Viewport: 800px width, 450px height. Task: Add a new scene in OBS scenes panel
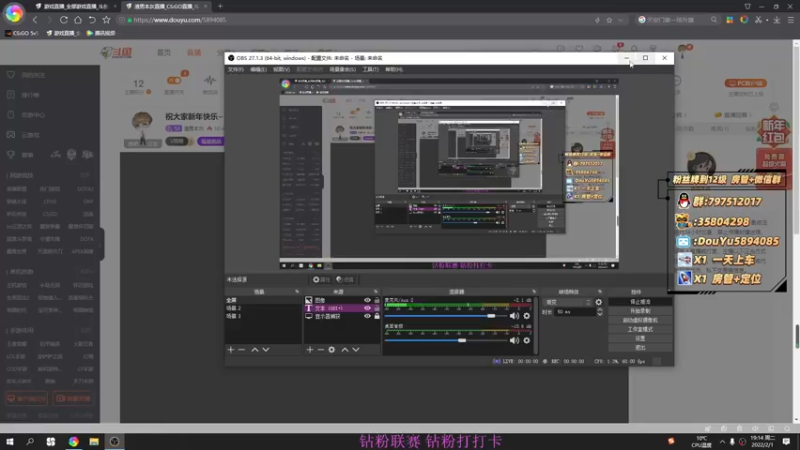tap(231, 350)
